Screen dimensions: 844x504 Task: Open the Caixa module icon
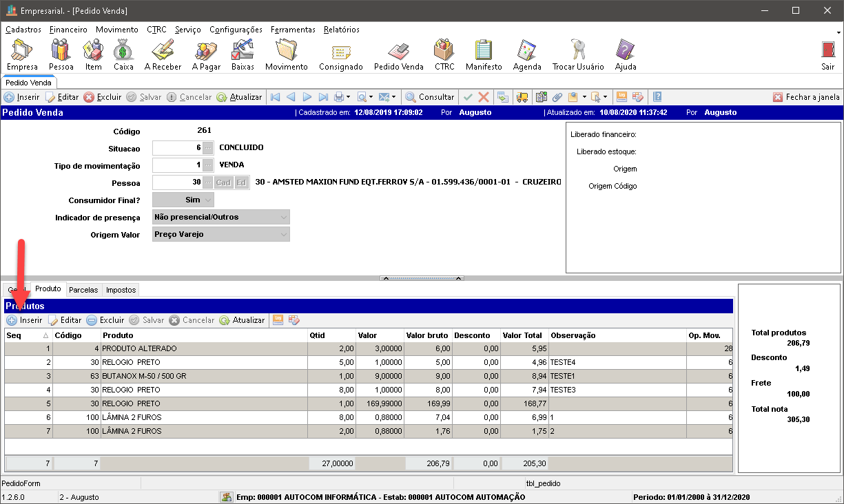[x=123, y=54]
